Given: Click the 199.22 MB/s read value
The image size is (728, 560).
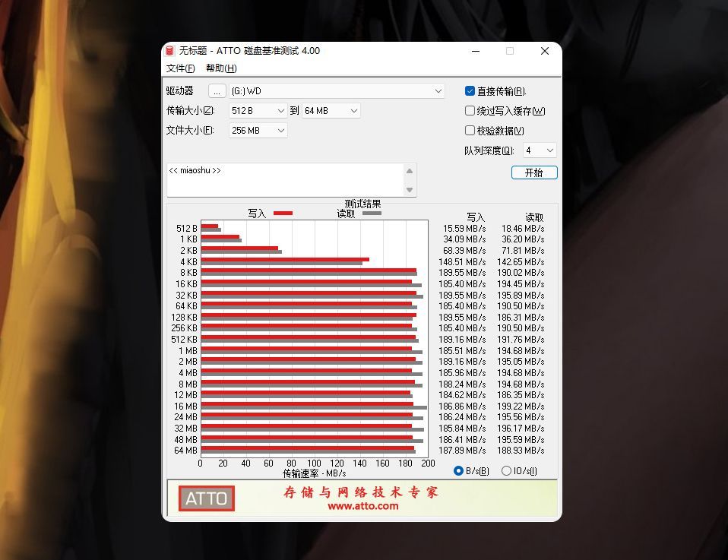Looking at the screenshot, I should tap(521, 407).
